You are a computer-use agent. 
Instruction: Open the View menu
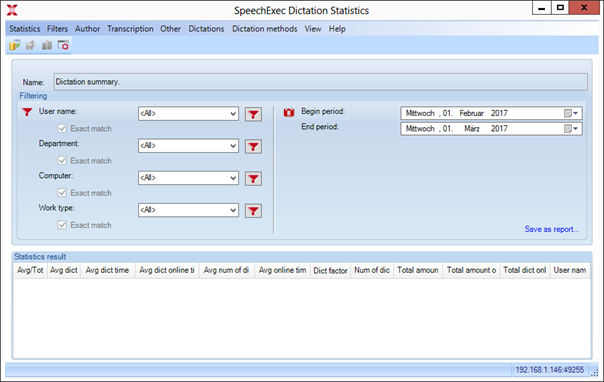coord(313,29)
